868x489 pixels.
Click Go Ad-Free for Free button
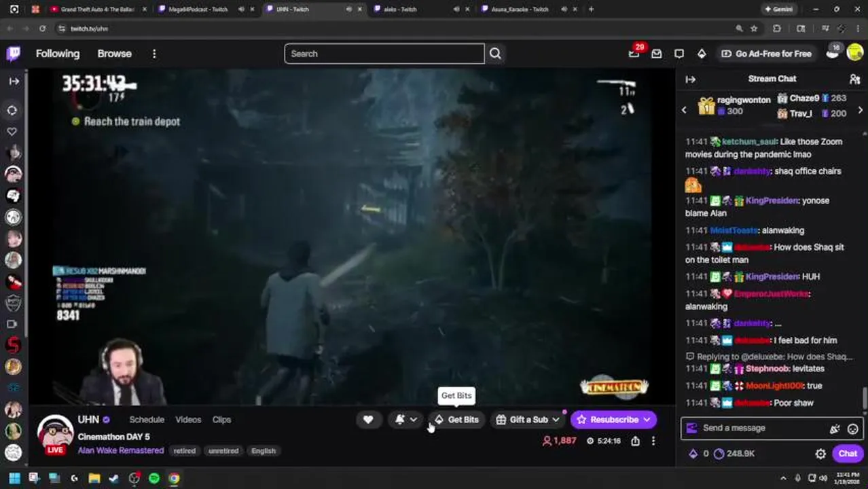click(766, 54)
